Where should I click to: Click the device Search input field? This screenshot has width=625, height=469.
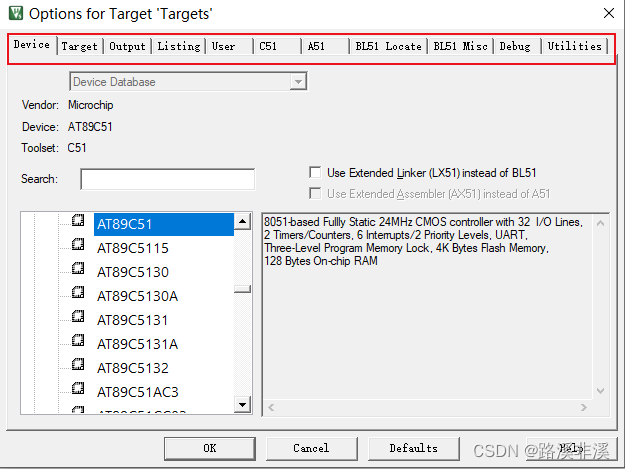point(167,179)
